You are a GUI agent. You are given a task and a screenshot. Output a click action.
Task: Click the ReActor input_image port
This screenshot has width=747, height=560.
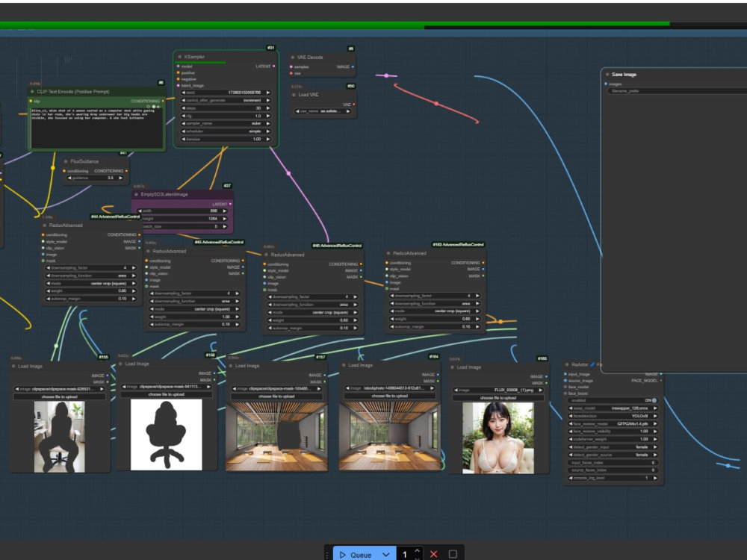tap(565, 374)
